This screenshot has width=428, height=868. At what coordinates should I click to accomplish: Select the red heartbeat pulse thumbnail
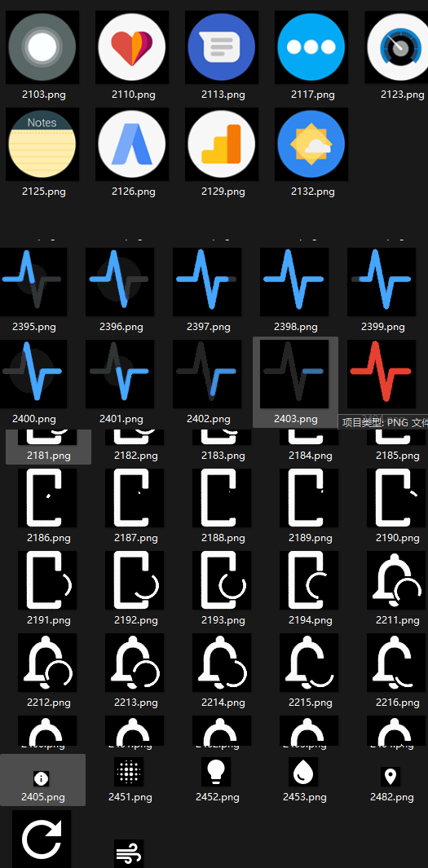[382, 374]
